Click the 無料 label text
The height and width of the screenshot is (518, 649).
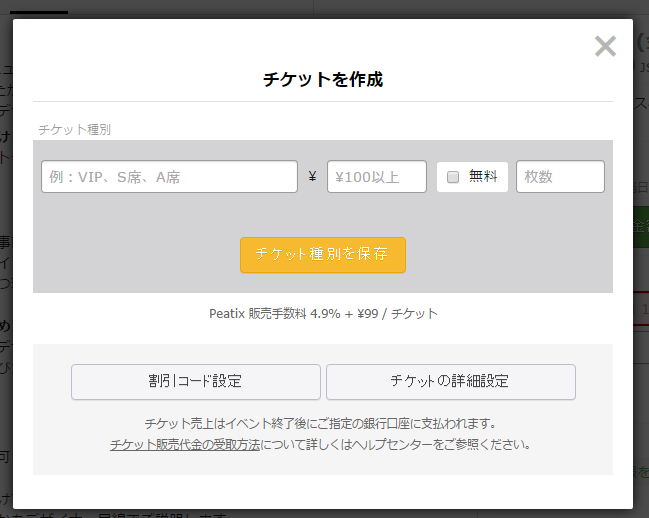483,177
